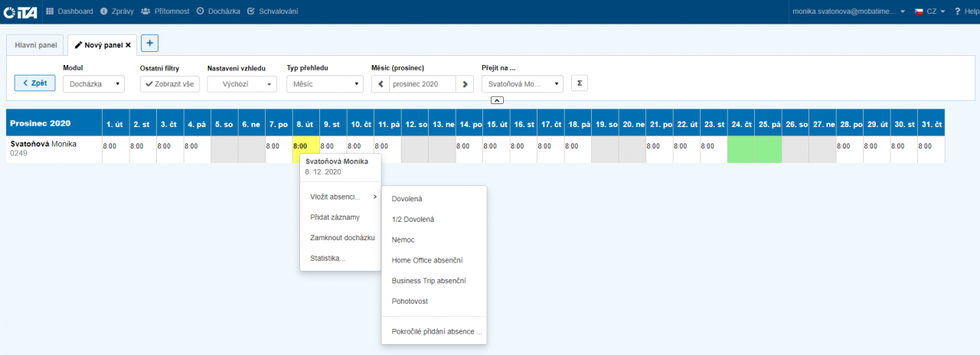The height and width of the screenshot is (355, 980).
Task: Collapse the filter panel with chevron
Action: tap(496, 100)
